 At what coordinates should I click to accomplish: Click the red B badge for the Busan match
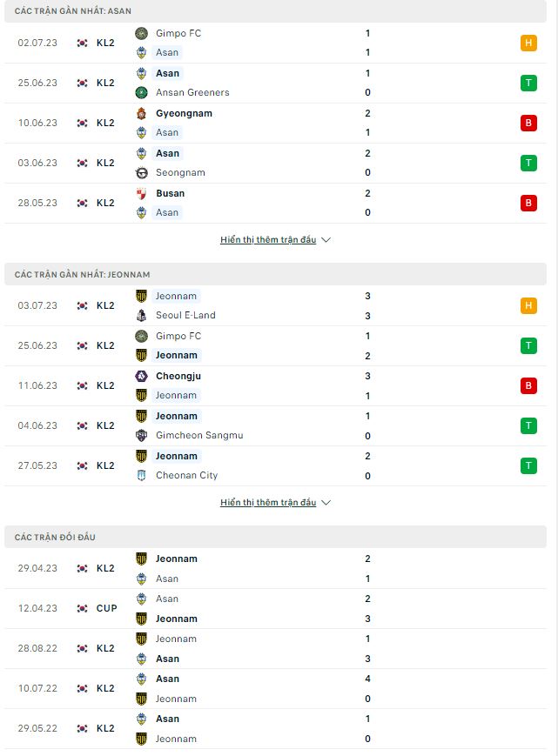point(528,203)
